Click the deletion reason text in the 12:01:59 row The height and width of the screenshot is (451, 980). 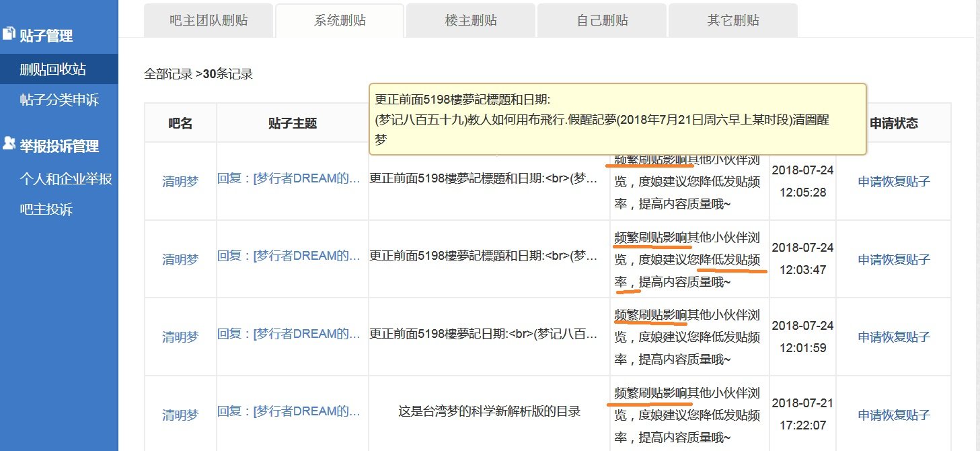tap(688, 337)
